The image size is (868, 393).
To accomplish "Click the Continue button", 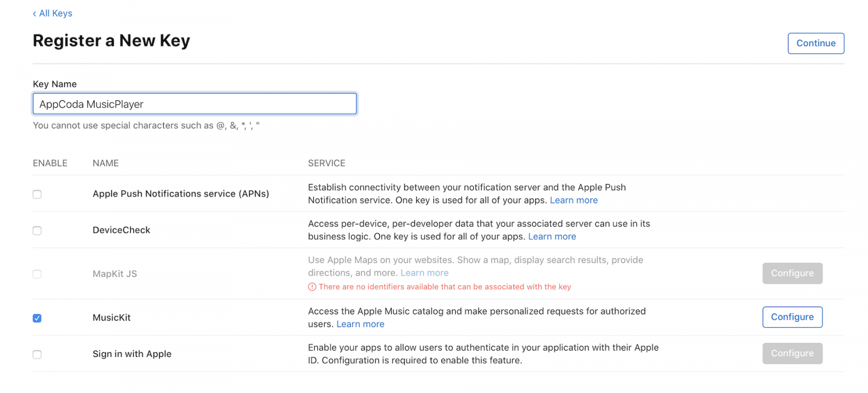I will click(815, 43).
